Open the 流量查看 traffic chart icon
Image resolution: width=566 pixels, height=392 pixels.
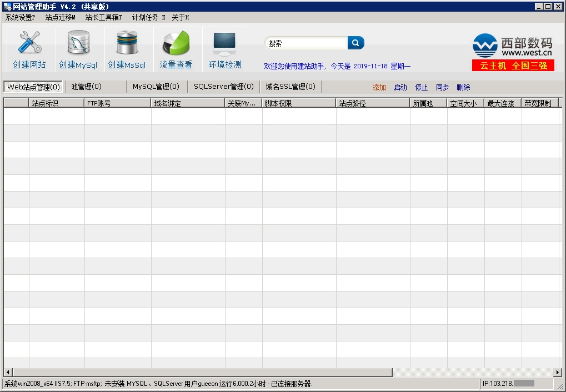[x=176, y=43]
